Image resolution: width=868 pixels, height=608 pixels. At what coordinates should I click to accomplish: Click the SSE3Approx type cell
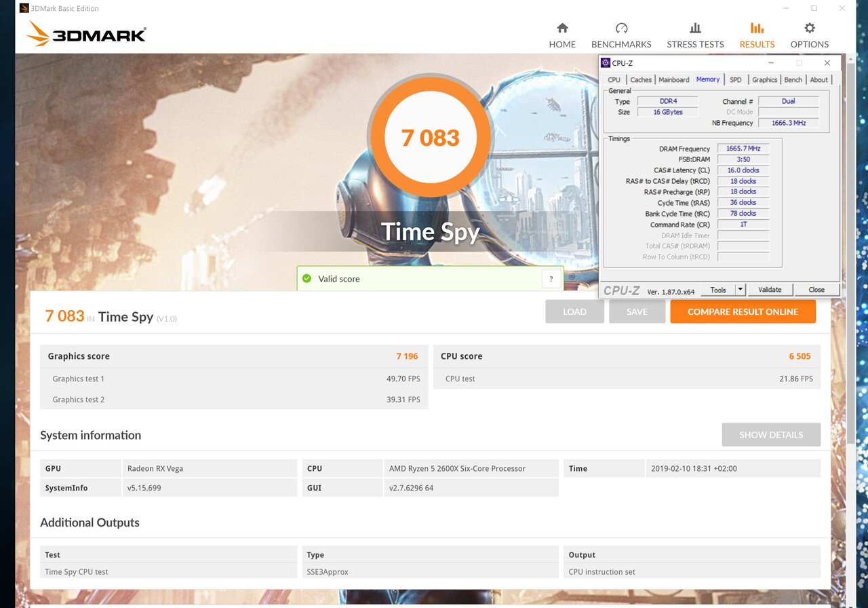431,571
